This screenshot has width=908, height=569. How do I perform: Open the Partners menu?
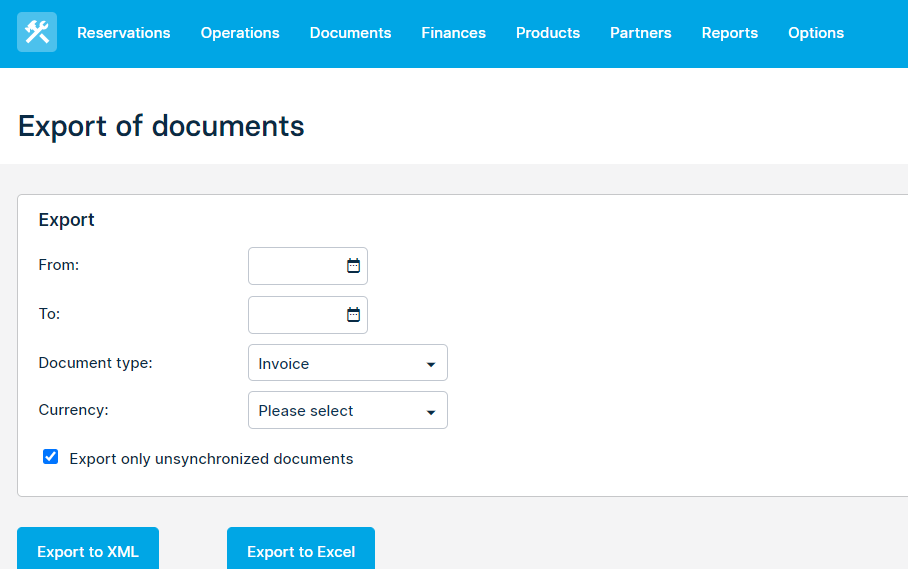640,33
